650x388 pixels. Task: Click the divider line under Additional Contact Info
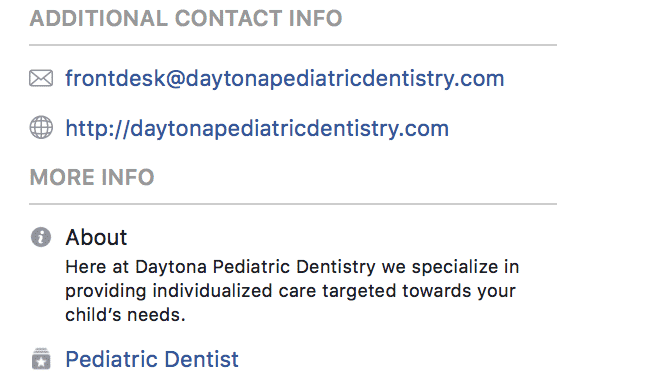pos(293,45)
